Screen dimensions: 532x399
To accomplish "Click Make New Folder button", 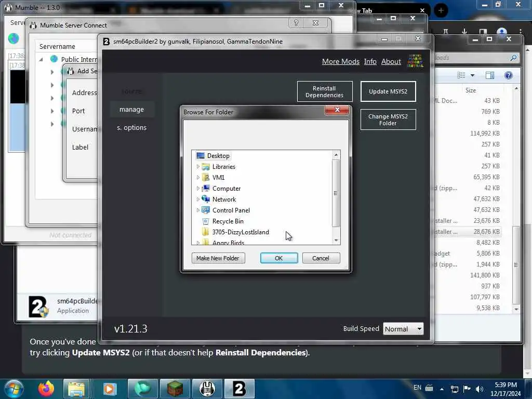I will [x=218, y=258].
